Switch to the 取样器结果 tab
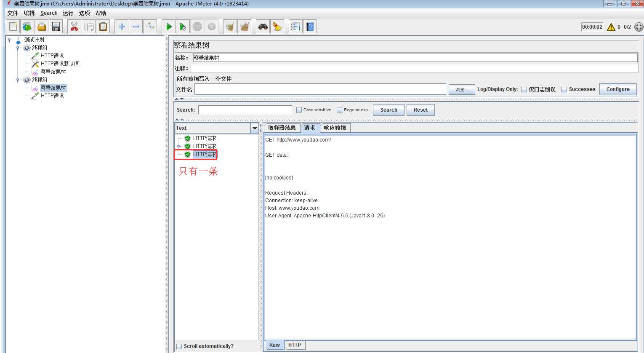 point(282,128)
